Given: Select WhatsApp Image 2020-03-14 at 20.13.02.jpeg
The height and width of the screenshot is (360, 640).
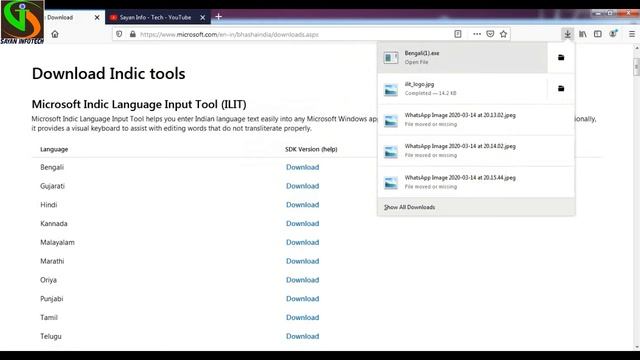Looking at the screenshot, I should 476,120.
